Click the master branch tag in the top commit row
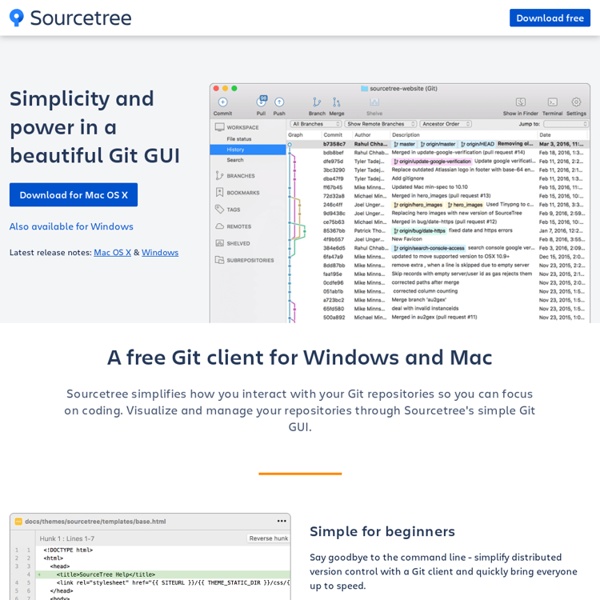The width and height of the screenshot is (600, 600). tap(404, 144)
